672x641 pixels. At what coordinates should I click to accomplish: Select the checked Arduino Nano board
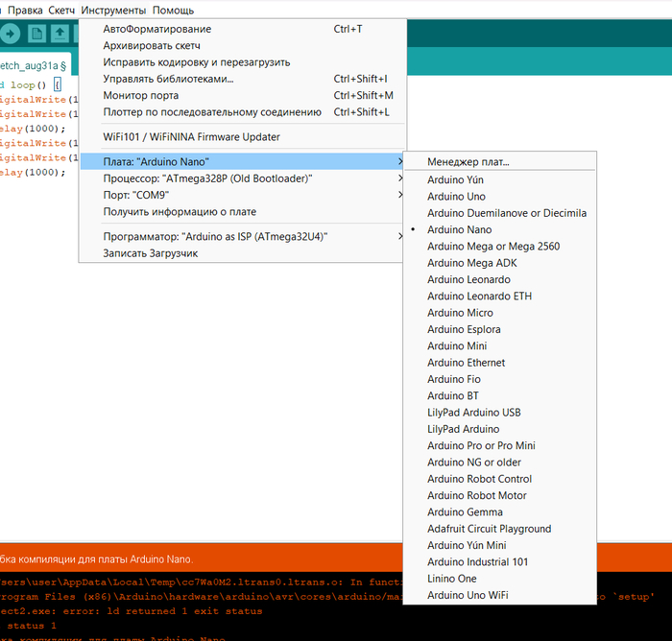click(500, 230)
